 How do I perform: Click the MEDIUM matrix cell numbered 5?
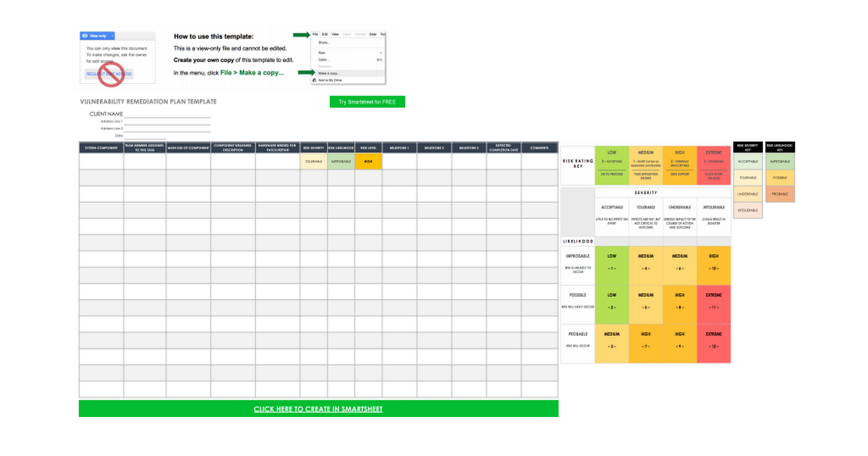point(646,303)
